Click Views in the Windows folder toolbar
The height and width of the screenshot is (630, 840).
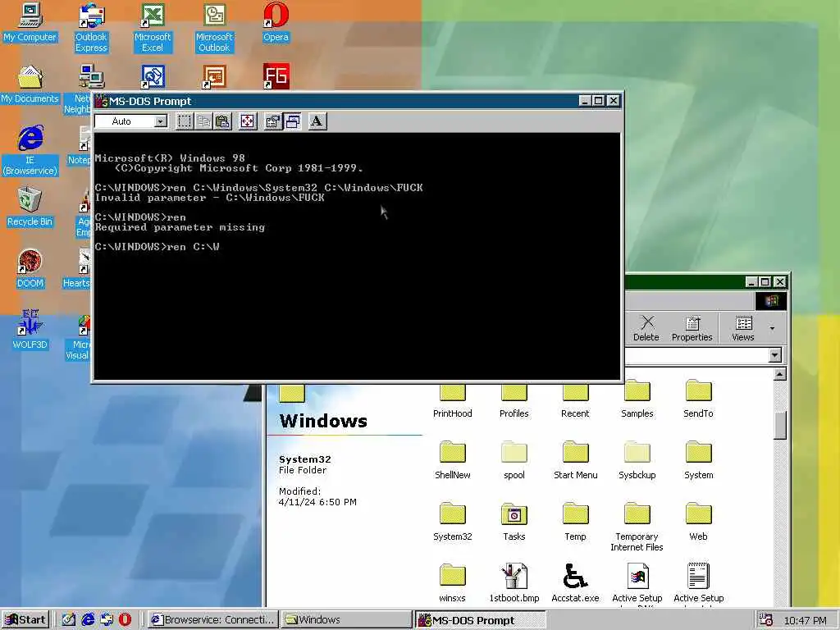click(743, 328)
